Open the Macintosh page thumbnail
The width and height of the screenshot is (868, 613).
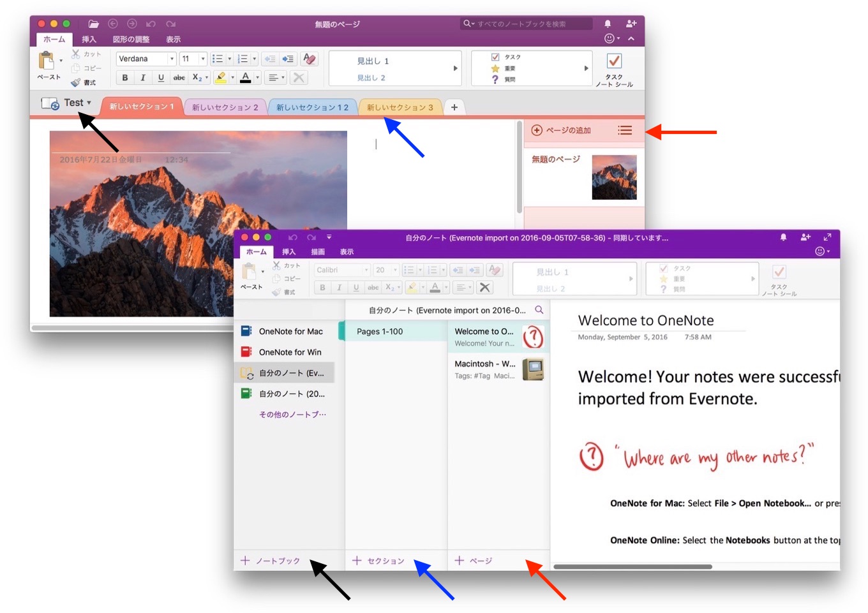pos(532,369)
